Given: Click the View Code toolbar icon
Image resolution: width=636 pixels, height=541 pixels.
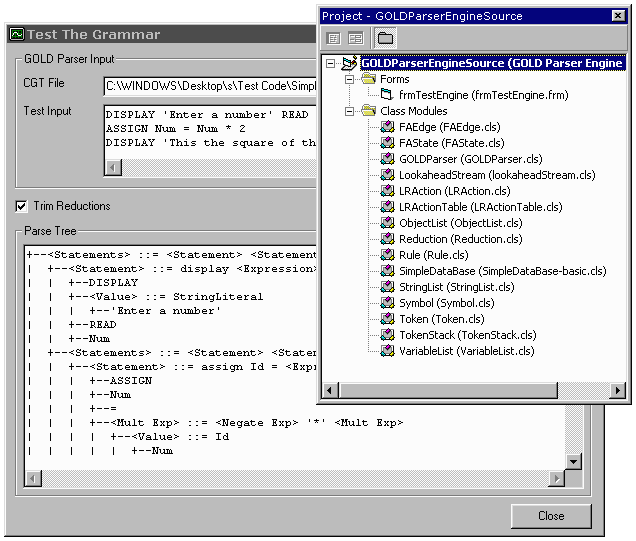Looking at the screenshot, I should [x=333, y=38].
